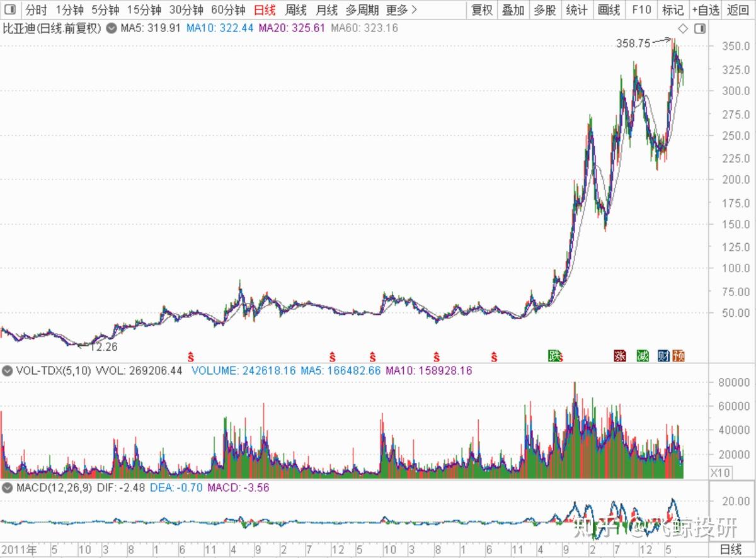The image size is (756, 558).
Task: Click the X10 volume scale label
Action: pos(719,472)
